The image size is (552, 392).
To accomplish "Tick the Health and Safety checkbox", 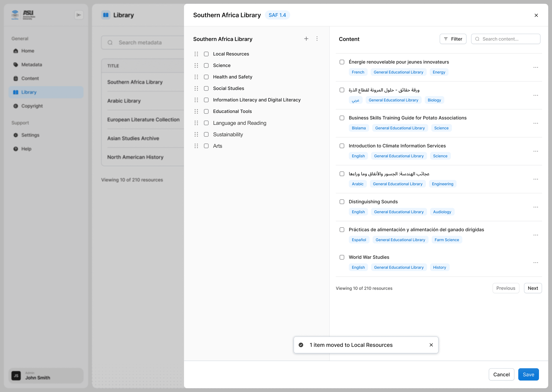I will 206,77.
